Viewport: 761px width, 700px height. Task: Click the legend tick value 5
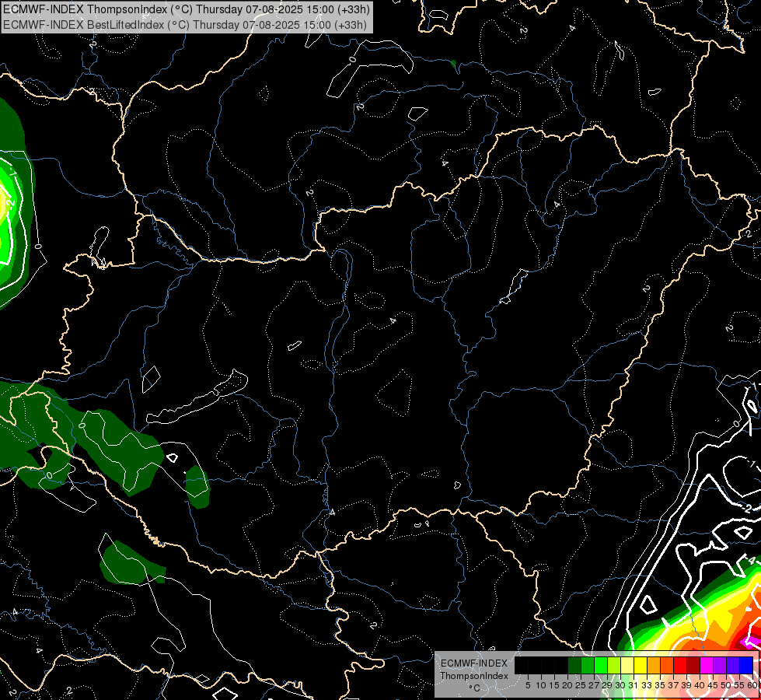(x=528, y=685)
